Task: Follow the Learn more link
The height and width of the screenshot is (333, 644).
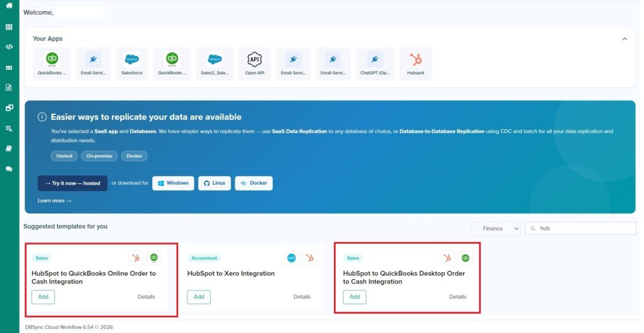Action: click(x=54, y=200)
